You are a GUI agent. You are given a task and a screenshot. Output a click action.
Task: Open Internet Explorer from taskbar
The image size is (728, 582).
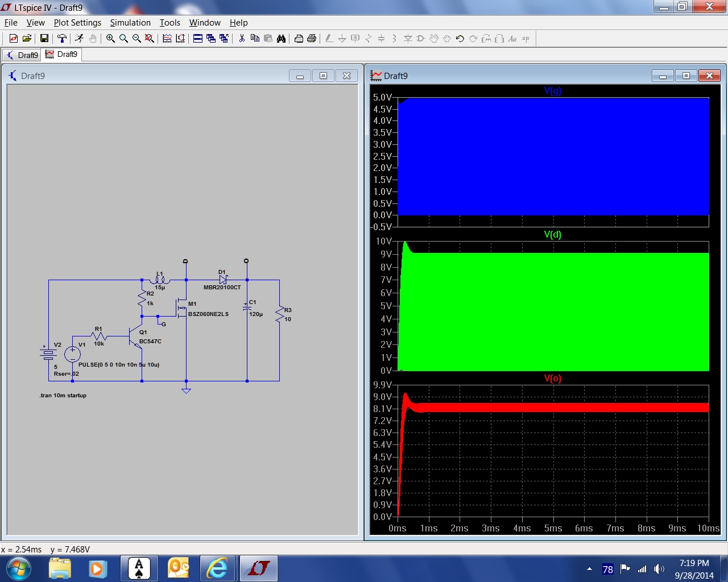(x=217, y=568)
